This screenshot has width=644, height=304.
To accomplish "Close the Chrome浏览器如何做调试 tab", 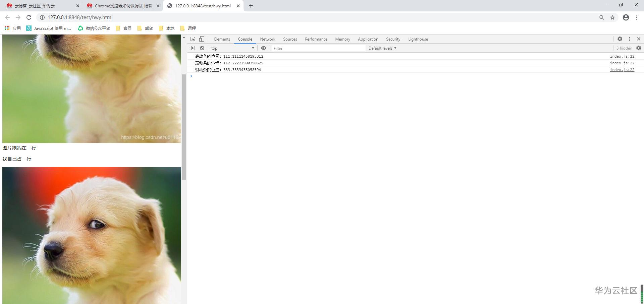I will (158, 6).
